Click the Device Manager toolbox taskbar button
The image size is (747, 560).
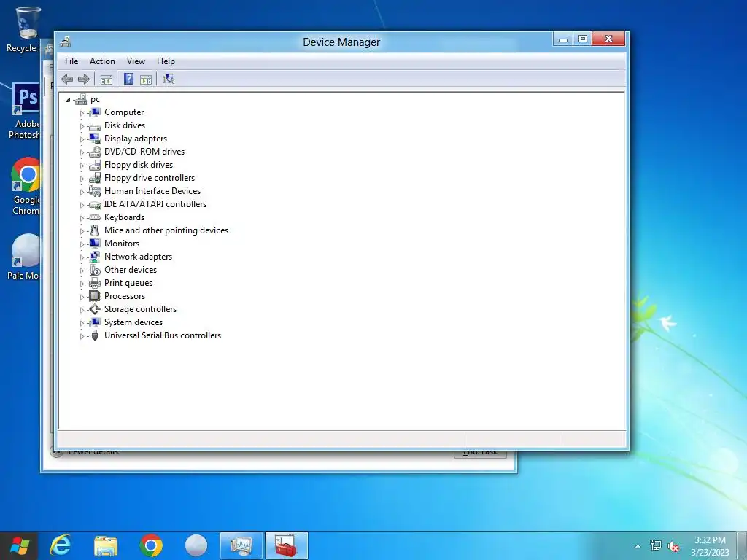(x=286, y=545)
